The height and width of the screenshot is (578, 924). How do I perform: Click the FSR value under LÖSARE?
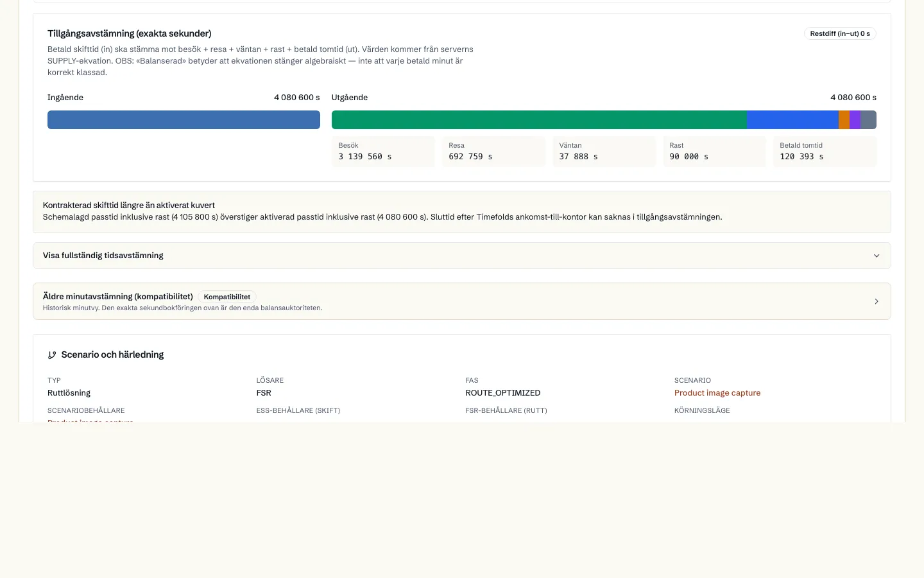point(264,393)
